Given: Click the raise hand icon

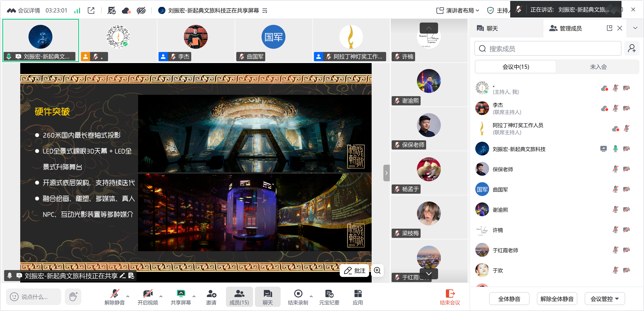Looking at the screenshot, I should (73, 297).
